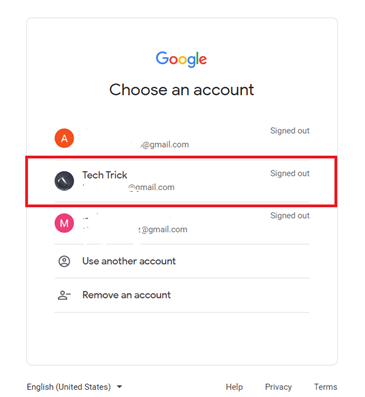The image size is (365, 397).
Task: Open the Help link
Action: [x=234, y=387]
